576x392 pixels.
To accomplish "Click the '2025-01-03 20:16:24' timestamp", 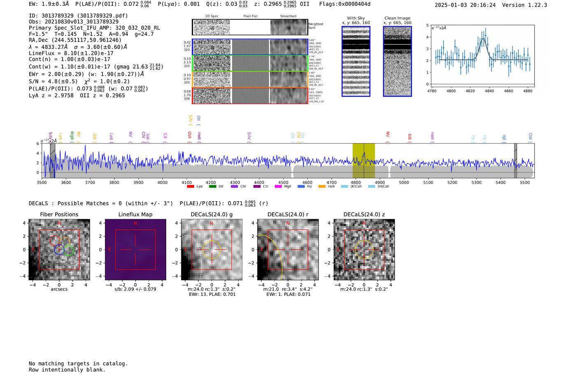I will 465,5.
